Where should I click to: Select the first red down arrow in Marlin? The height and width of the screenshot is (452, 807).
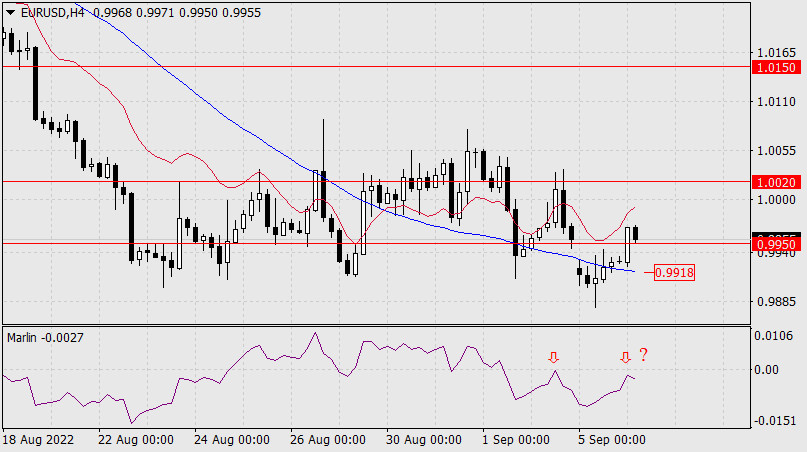[x=552, y=357]
